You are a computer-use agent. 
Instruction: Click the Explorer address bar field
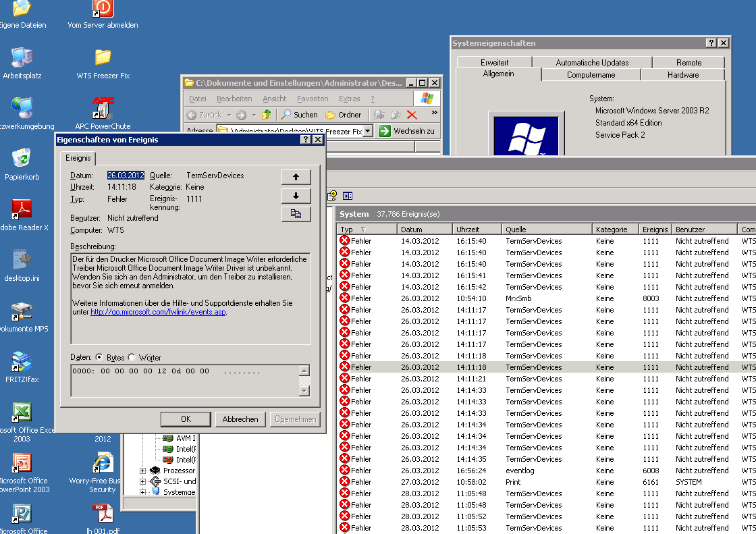[x=290, y=131]
